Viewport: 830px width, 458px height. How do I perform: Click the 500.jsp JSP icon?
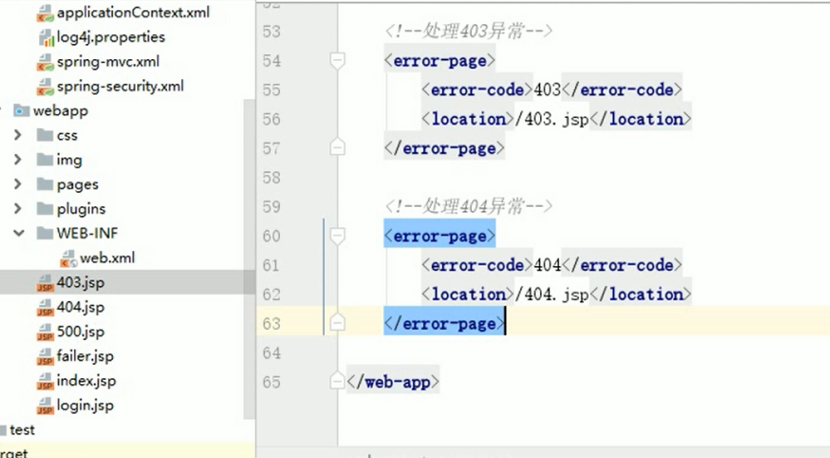pyautogui.click(x=45, y=333)
